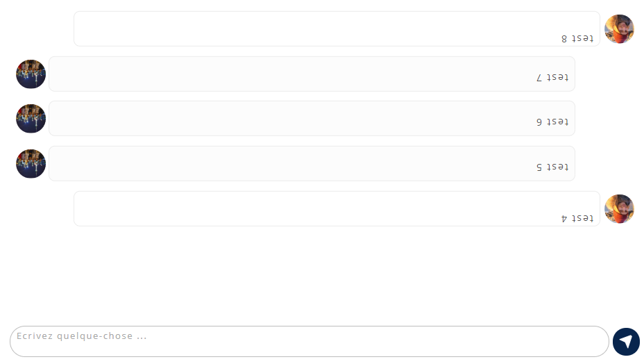The image size is (644, 364).
Task: Click the empty middle of the test 7 bubble
Action: coord(312,74)
